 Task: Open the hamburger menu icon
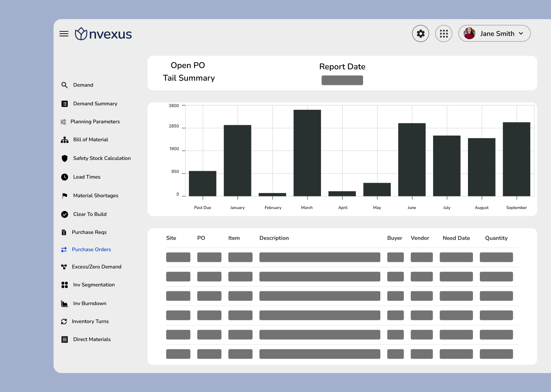click(64, 34)
